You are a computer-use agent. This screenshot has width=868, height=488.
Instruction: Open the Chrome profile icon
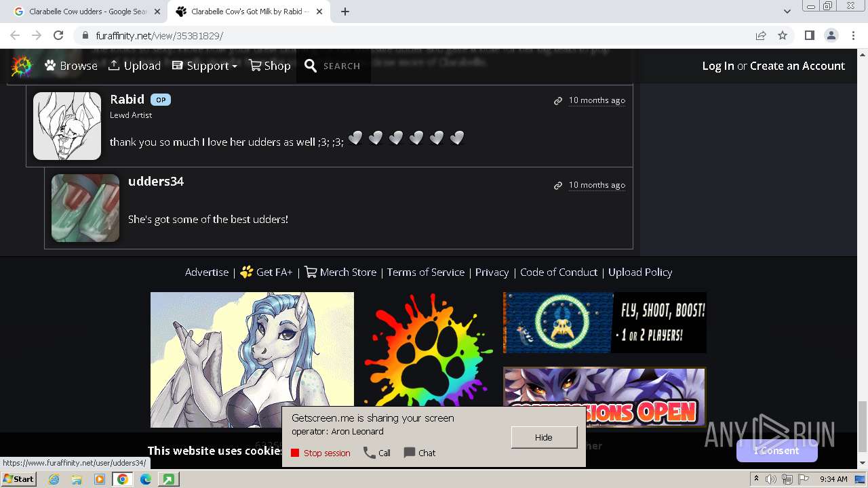[831, 35]
